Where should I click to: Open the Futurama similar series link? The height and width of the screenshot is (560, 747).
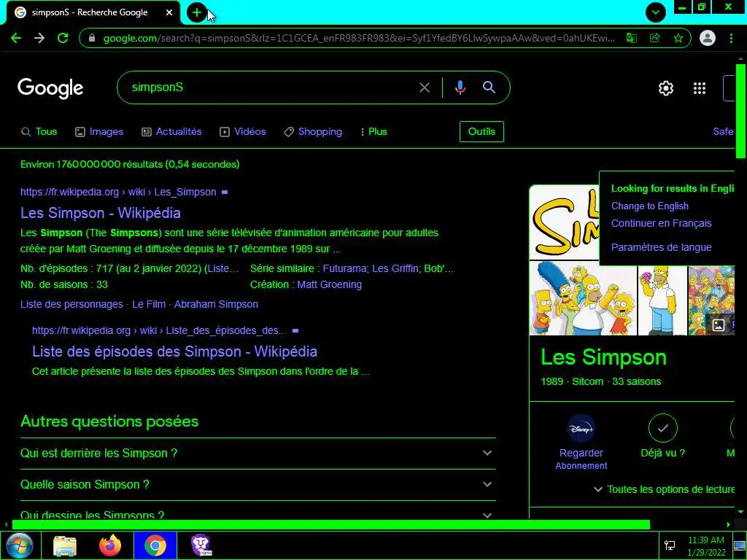[x=344, y=268]
